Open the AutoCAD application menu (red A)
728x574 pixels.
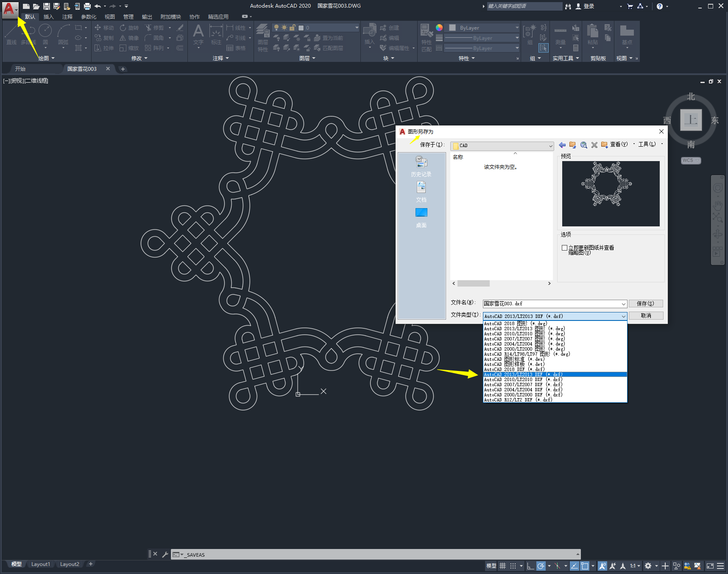tap(9, 9)
